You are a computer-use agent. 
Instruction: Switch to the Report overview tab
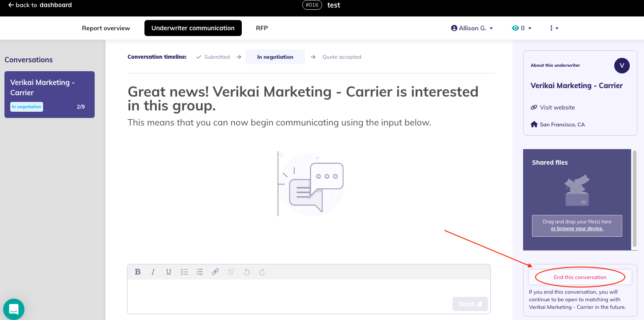coord(106,28)
